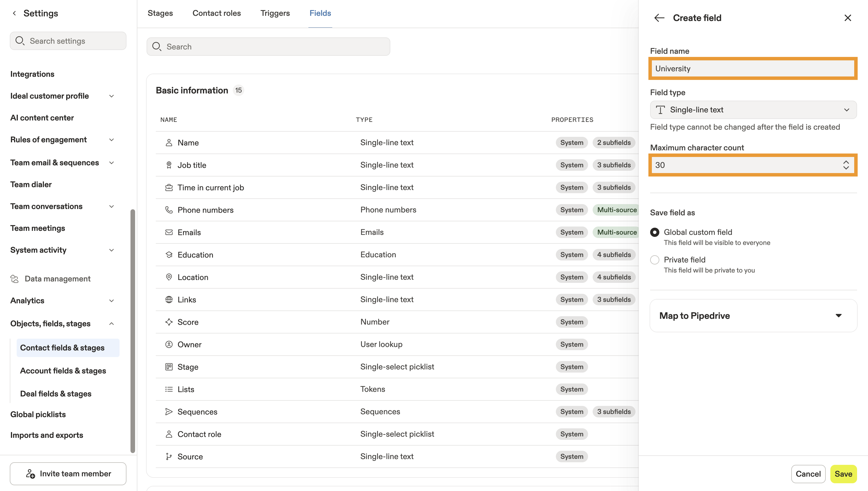Open the Contact roles tab
868x491 pixels.
pyautogui.click(x=216, y=13)
